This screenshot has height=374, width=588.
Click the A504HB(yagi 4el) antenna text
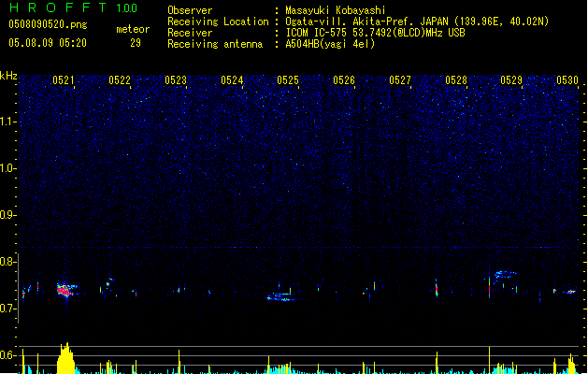(x=330, y=44)
